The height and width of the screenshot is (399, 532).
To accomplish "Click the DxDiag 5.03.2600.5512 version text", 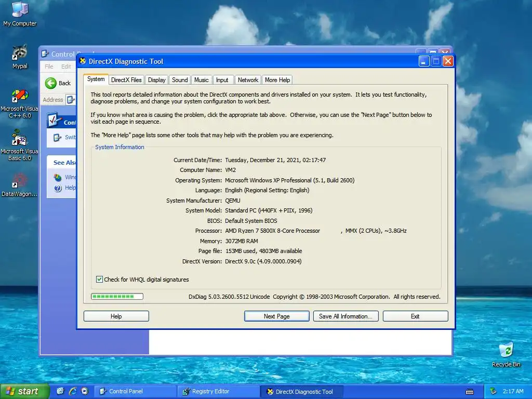I will tap(229, 297).
